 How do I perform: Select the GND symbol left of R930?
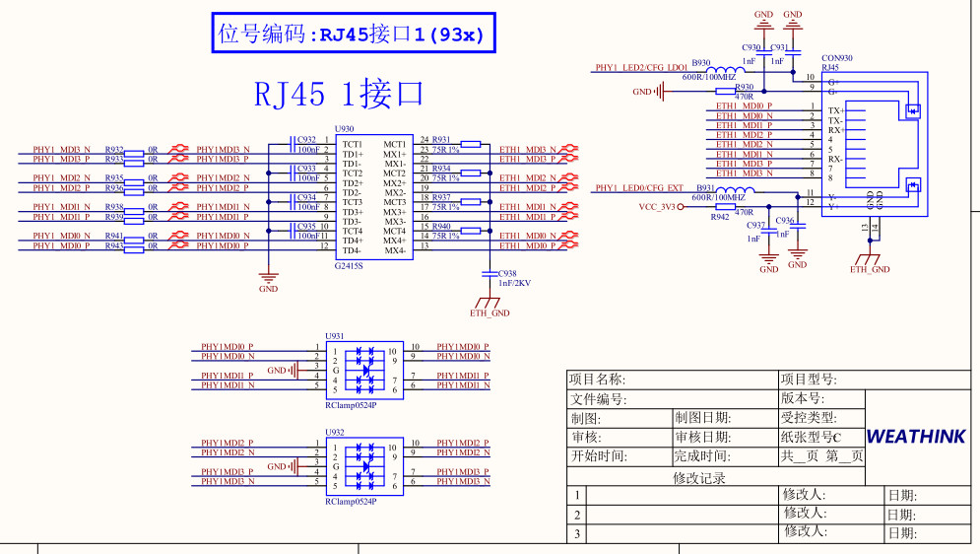click(x=659, y=92)
